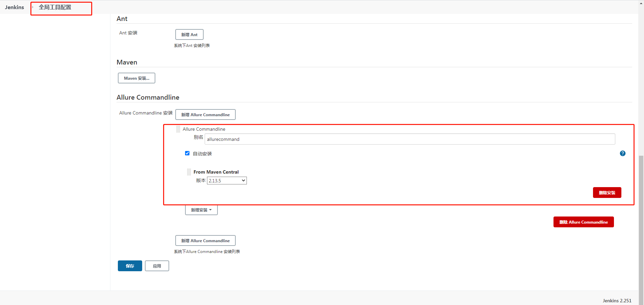
Task: Click the red 删除 Allure Commandline button
Action: (x=584, y=222)
